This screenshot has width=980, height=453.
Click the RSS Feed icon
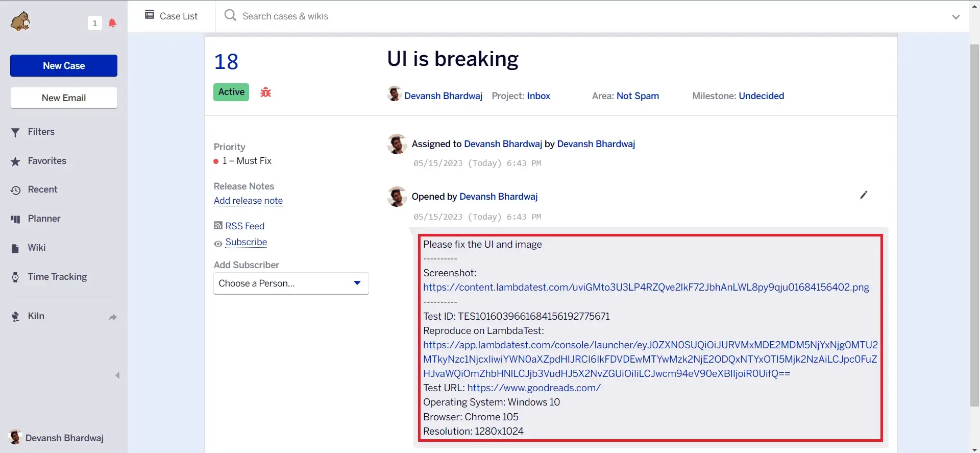coord(218,226)
